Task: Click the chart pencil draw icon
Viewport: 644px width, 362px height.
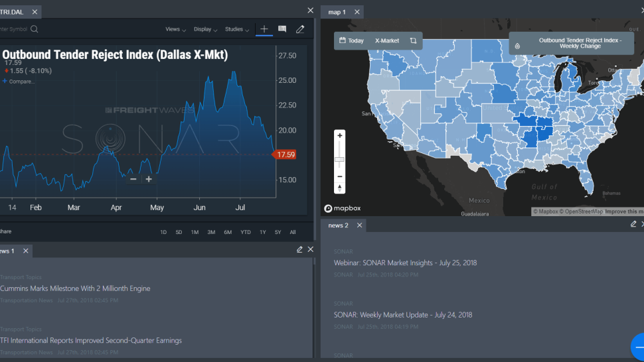Action: coord(300,29)
